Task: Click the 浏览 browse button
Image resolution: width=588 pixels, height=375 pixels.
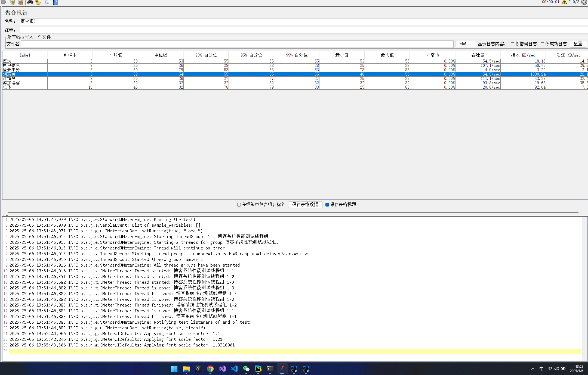Action: pos(466,44)
